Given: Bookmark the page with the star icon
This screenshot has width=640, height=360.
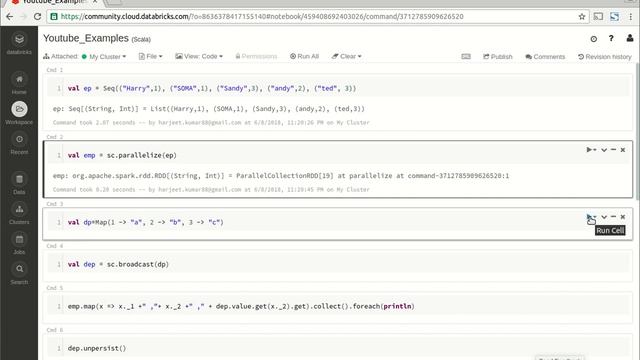Looking at the screenshot, I should click(582, 17).
